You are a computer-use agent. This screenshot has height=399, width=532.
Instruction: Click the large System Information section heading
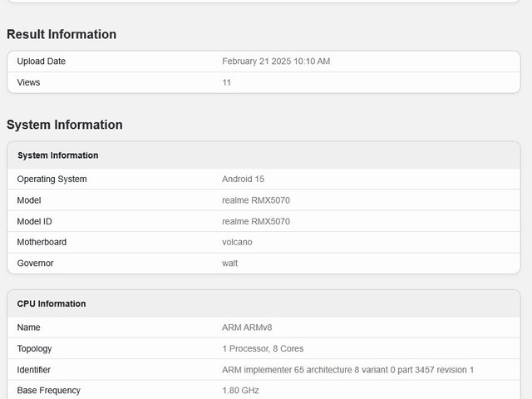coord(65,125)
